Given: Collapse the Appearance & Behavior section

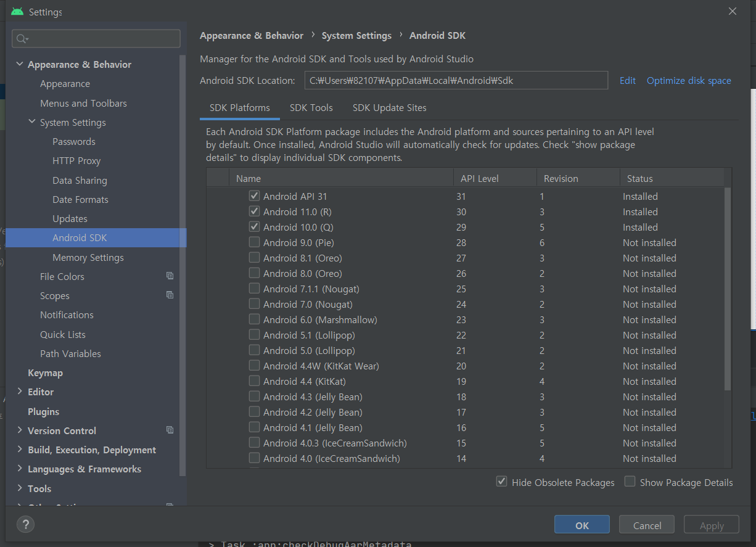Looking at the screenshot, I should (x=20, y=64).
